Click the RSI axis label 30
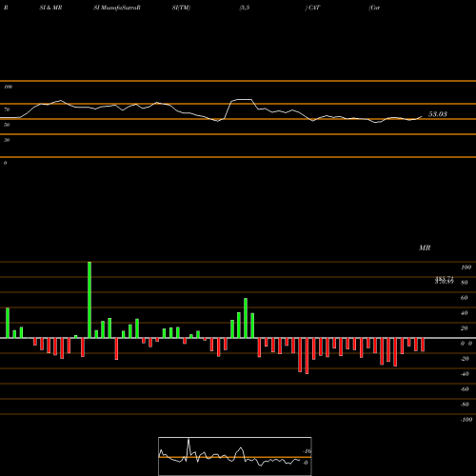The image size is (476, 476). tap(7, 140)
